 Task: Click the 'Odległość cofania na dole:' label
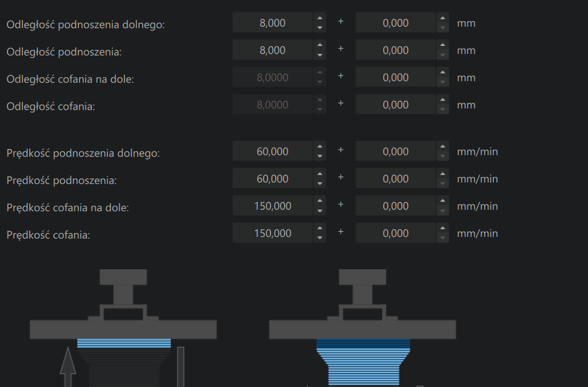70,79
